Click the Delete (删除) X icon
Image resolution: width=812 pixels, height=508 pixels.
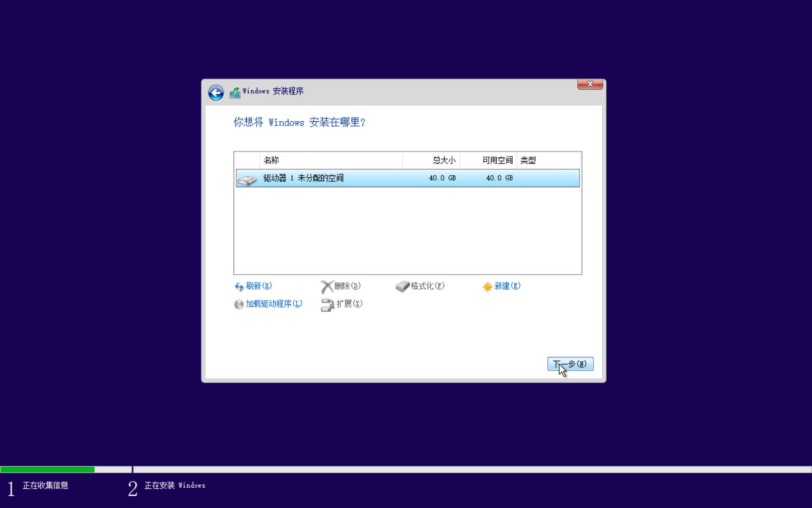coord(328,286)
